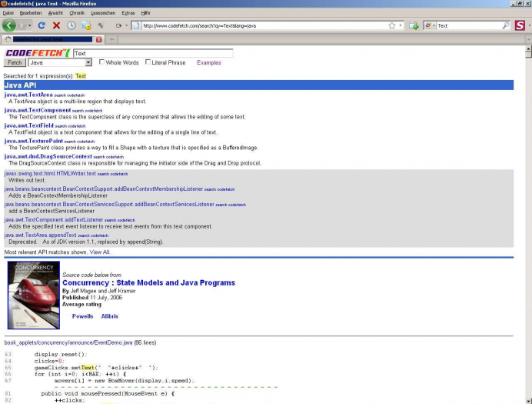Go back with the green Back arrow
The image size is (532, 404).
tap(8, 25)
